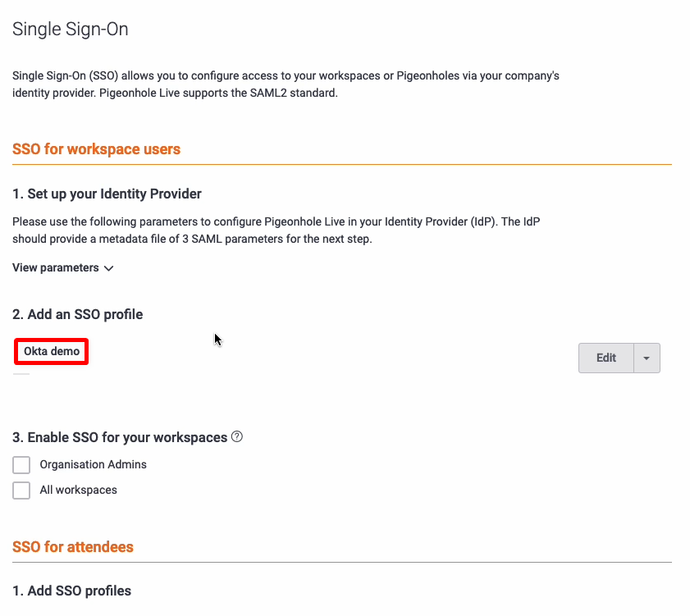Screen dimensions: 690x616
Task: Click the SAML2 standard description paragraph
Action: pos(286,84)
